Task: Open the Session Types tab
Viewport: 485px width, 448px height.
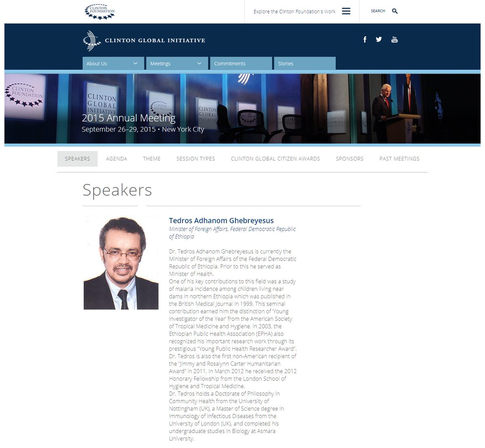Action: (x=196, y=159)
